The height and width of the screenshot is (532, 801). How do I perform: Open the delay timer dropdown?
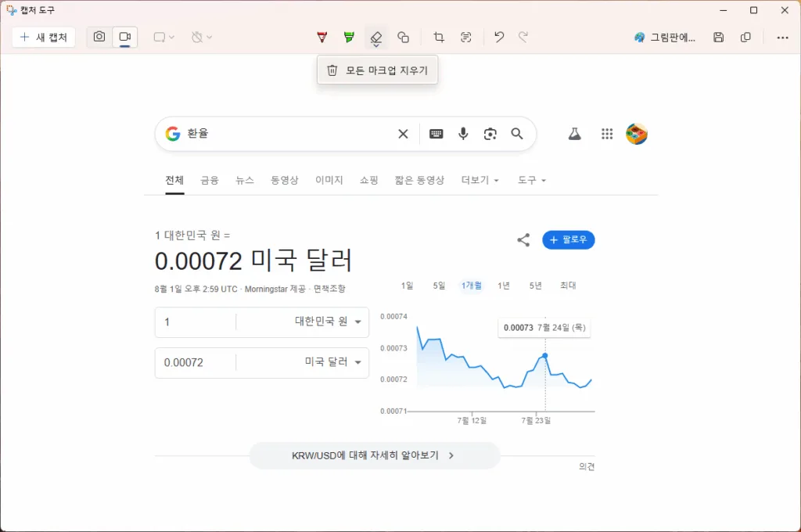coord(201,38)
